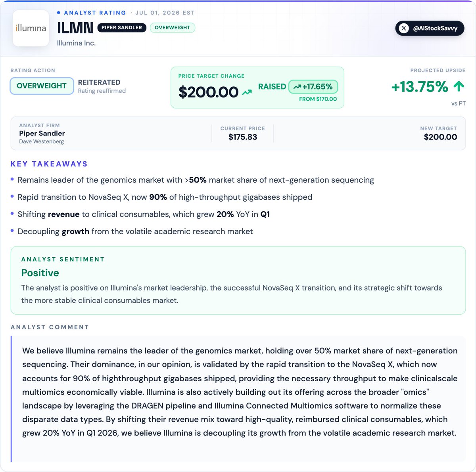
Task: Click the ILMN ticker symbol
Action: tap(75, 28)
